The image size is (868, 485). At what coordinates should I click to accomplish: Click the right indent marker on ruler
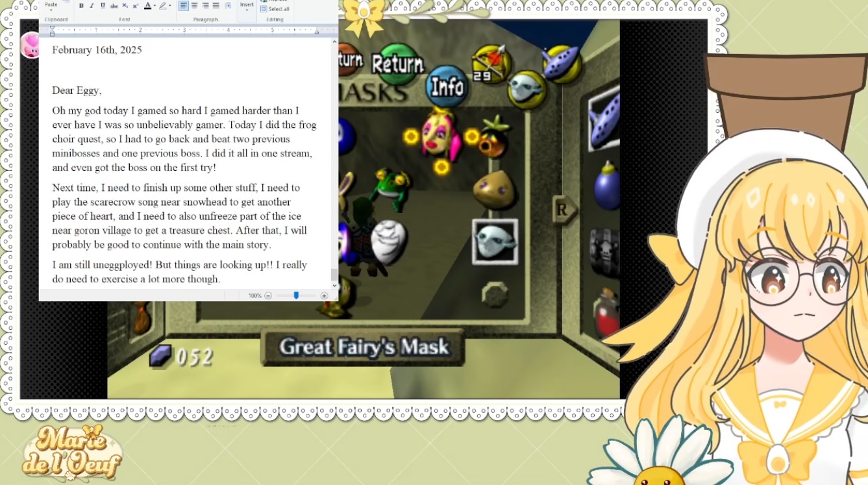316,31
